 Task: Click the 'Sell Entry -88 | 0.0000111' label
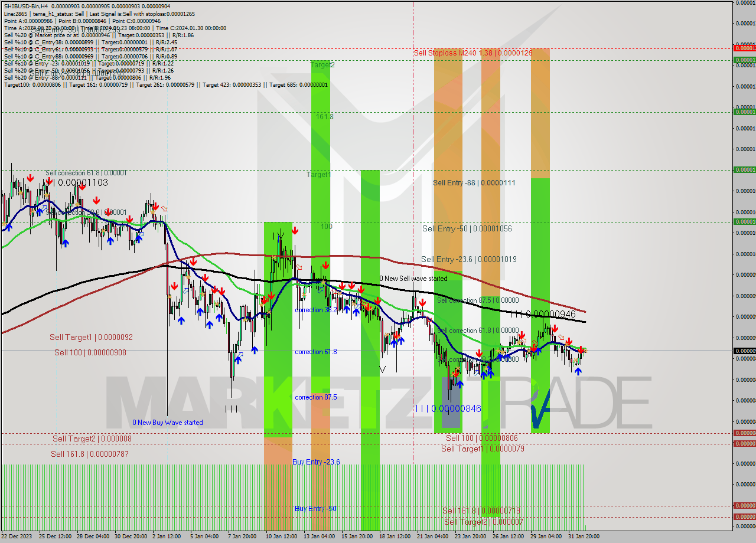point(474,183)
